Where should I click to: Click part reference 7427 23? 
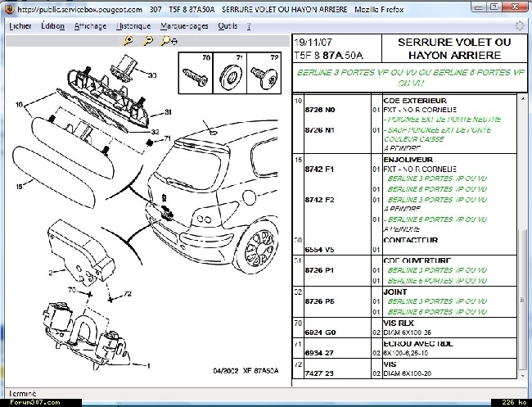coord(319,373)
